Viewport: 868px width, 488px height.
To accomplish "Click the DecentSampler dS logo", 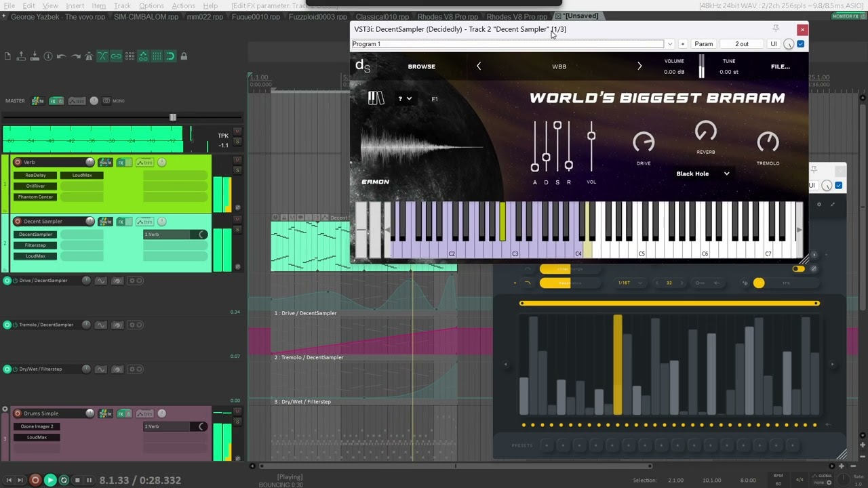I will [363, 66].
